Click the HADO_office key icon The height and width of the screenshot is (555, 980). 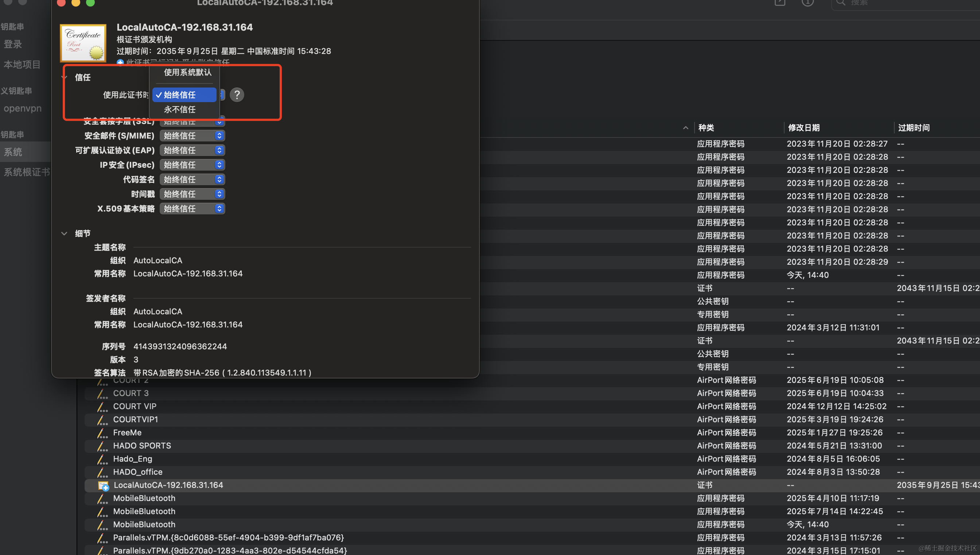tap(102, 472)
